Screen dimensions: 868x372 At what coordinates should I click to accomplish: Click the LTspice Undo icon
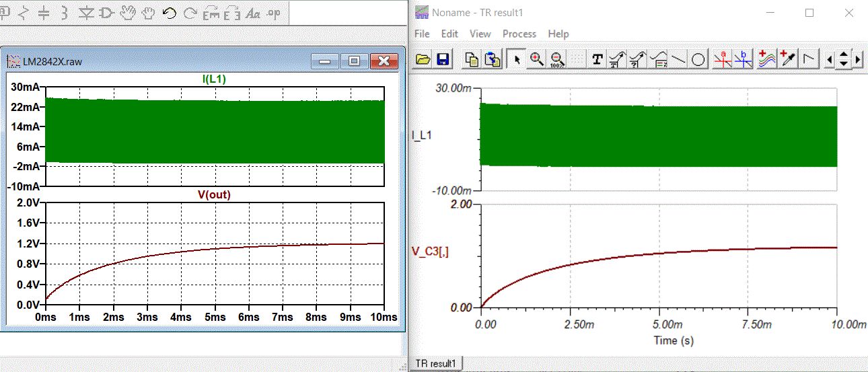tap(169, 13)
